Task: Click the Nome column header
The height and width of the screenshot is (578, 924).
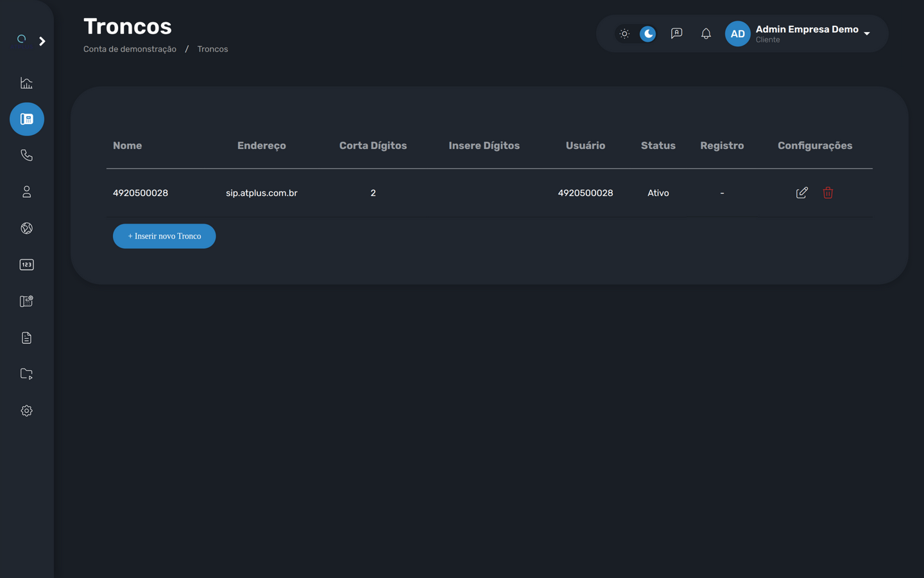Action: coord(127,146)
